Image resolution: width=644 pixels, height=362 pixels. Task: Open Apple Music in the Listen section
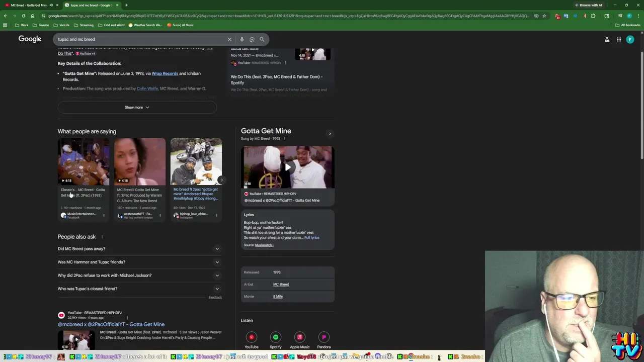pos(299,340)
